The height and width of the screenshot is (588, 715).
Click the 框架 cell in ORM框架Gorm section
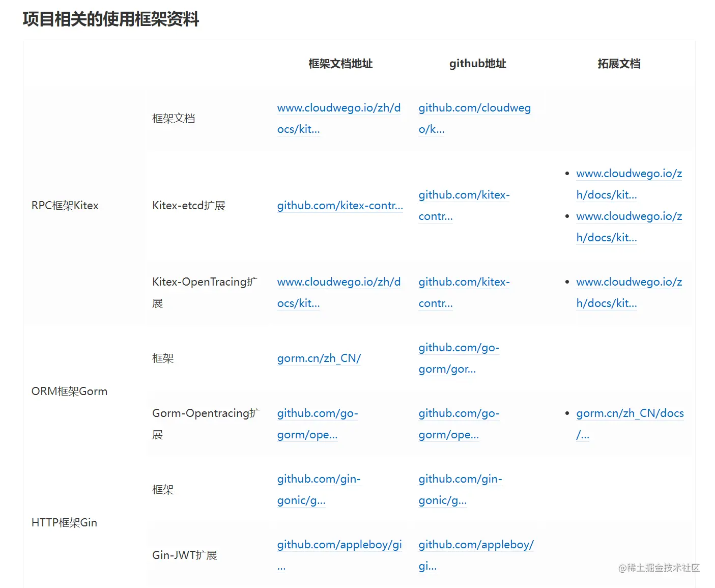click(x=163, y=358)
